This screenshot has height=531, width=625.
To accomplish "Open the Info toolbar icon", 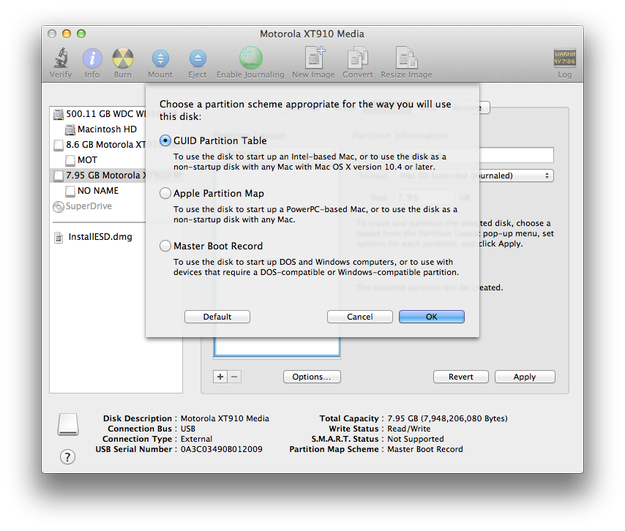I will pos(92,59).
